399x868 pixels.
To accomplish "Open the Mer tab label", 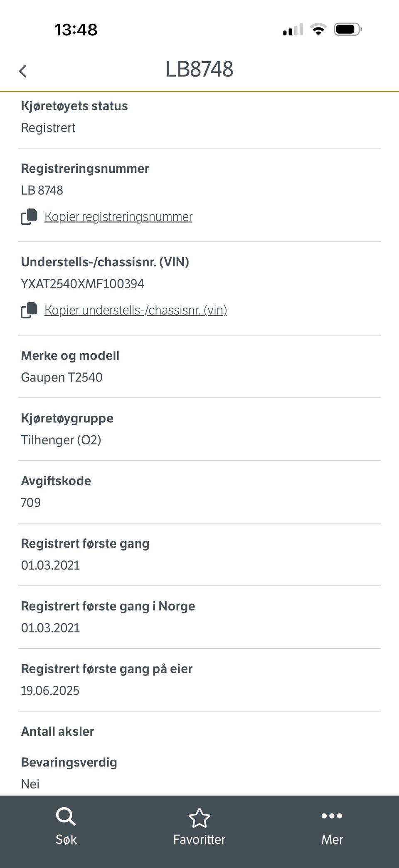I will point(332,839).
